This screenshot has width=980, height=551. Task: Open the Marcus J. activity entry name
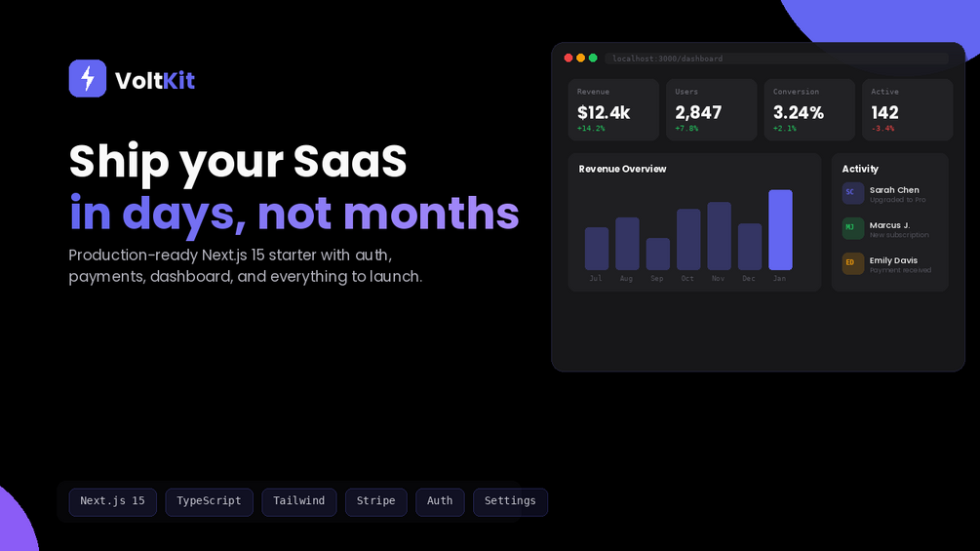coord(889,225)
